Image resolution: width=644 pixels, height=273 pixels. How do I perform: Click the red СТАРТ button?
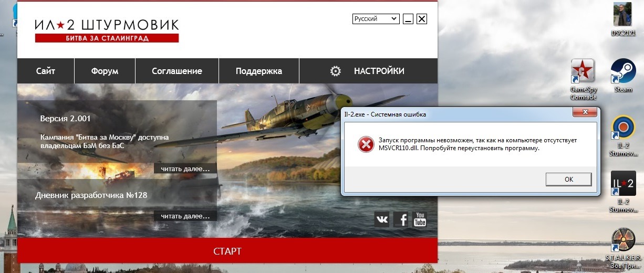click(227, 250)
